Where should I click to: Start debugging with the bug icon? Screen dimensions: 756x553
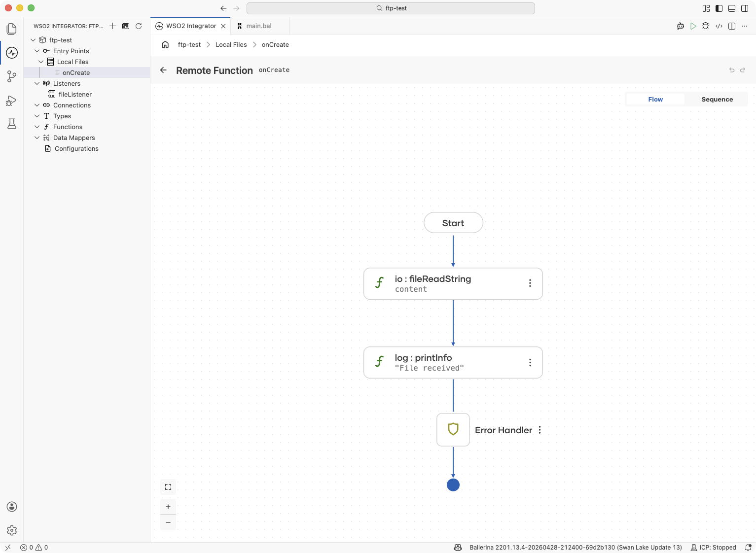pos(706,26)
